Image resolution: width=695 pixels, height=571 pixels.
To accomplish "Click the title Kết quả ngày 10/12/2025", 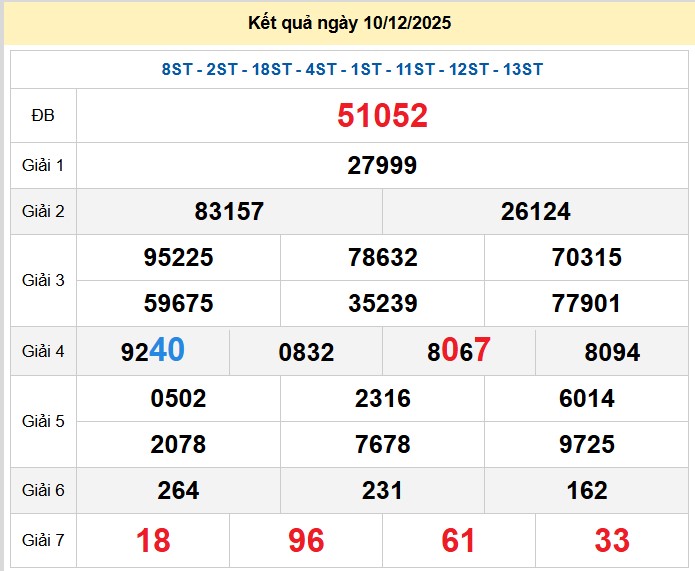I will coord(347,22).
